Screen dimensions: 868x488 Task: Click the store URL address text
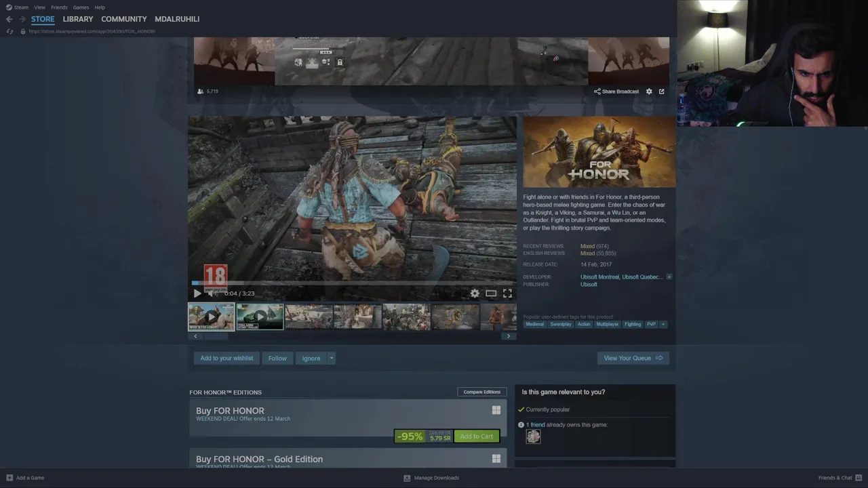pos(92,31)
